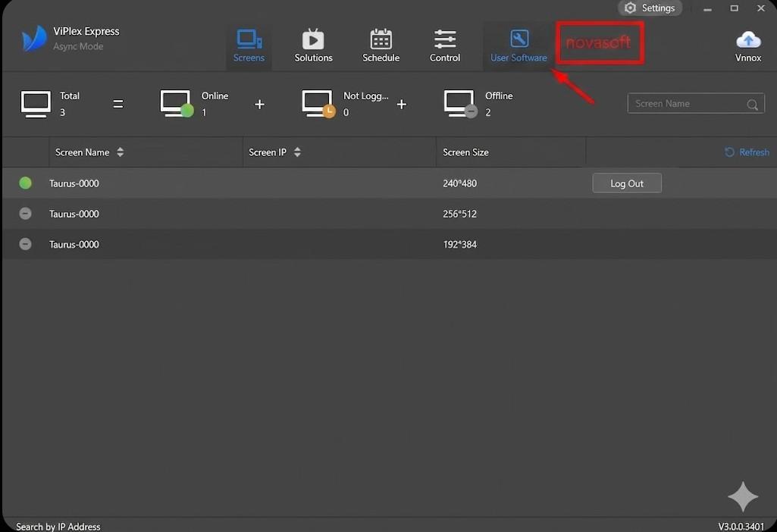Open the Screens tab
This screenshot has width=777, height=532.
pyautogui.click(x=249, y=45)
